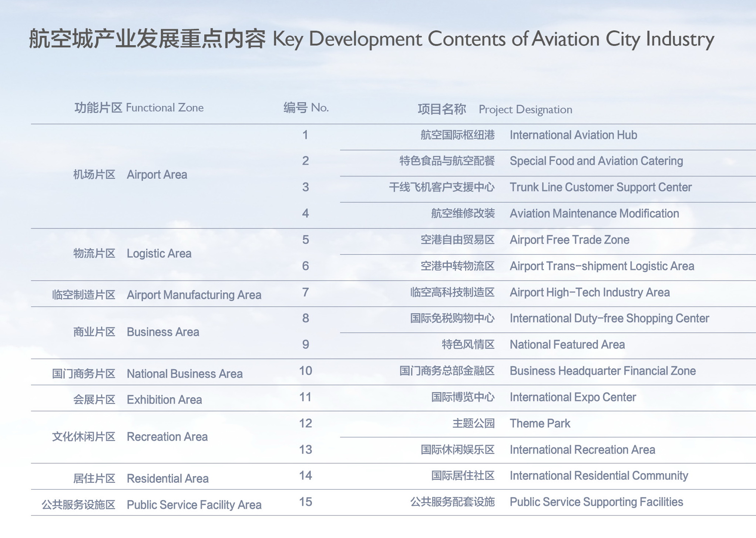This screenshot has height=538, width=756.
Task: Click the 'Theme Park' project name
Action: [540, 424]
